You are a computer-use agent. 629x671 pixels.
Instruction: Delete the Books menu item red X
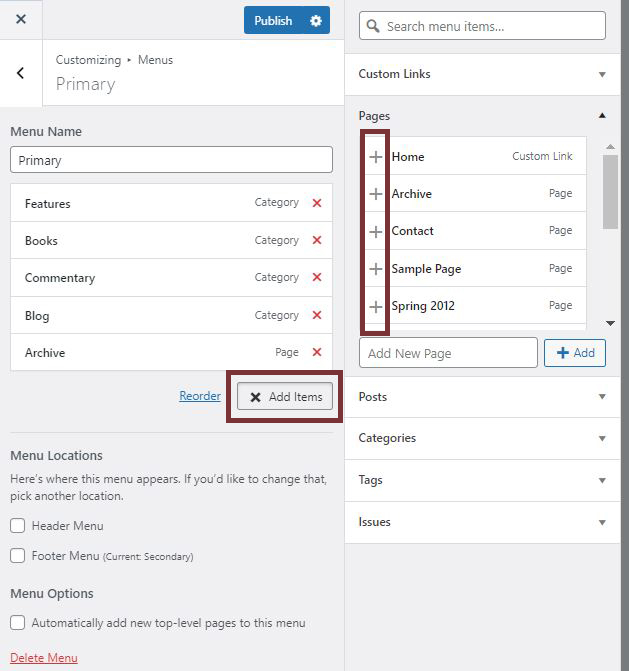point(317,240)
